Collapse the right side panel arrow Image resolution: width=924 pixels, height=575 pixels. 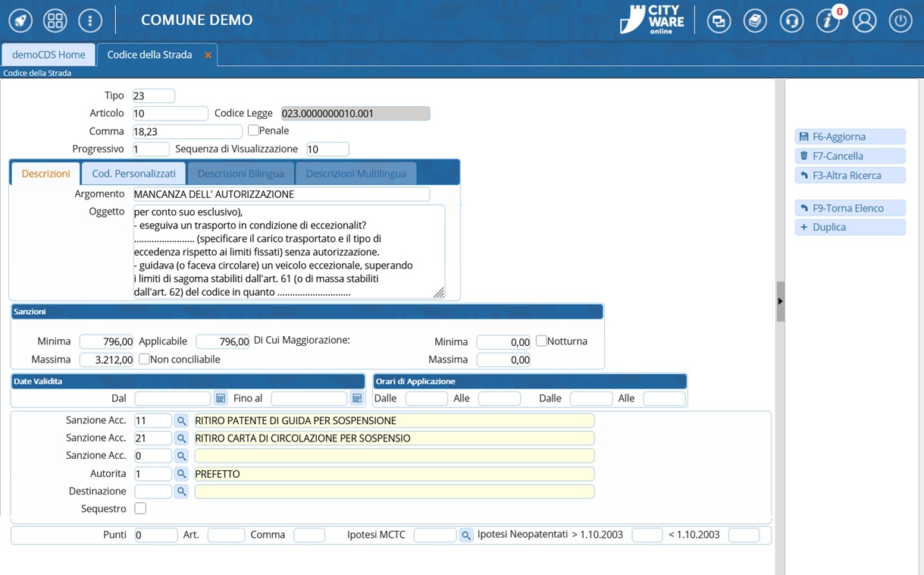tap(780, 301)
